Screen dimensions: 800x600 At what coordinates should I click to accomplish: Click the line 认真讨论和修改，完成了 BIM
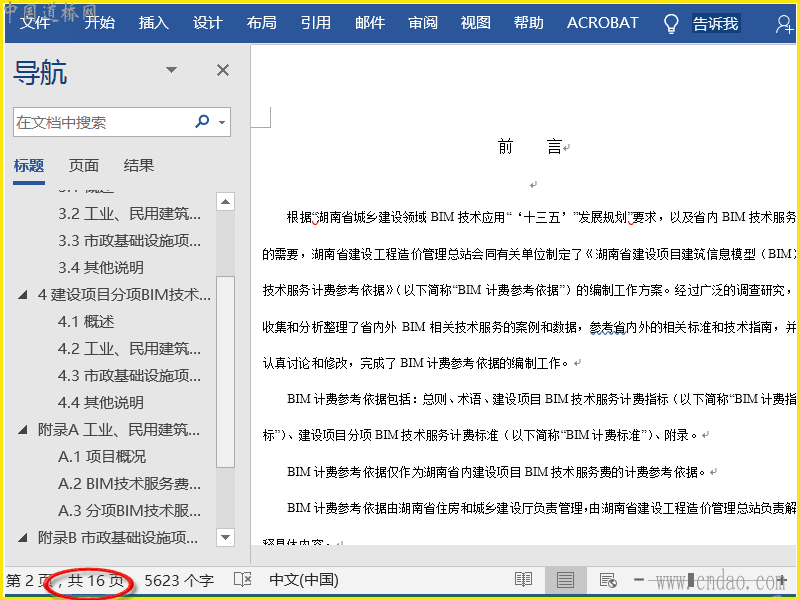pyautogui.click(x=416, y=363)
